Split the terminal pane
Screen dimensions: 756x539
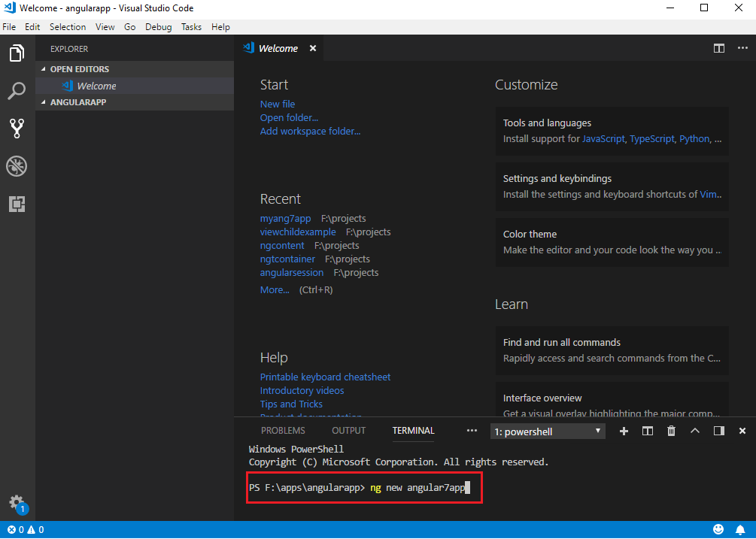click(648, 431)
